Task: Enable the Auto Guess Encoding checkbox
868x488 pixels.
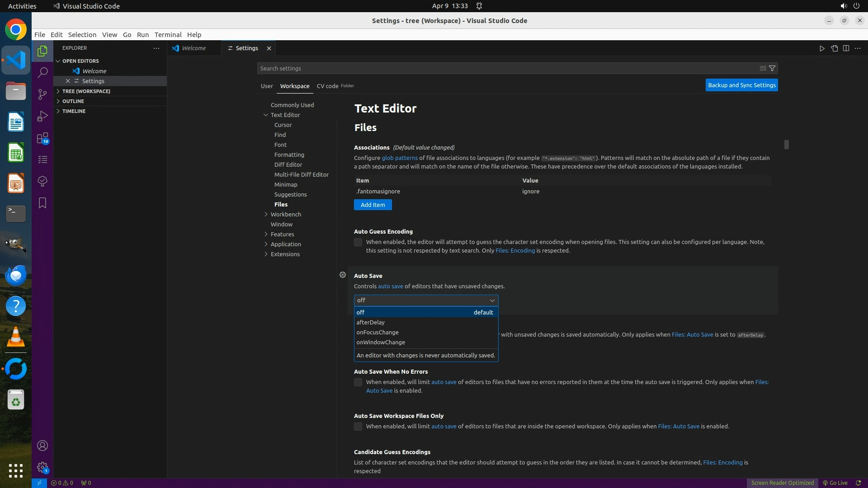Action: tap(358, 242)
